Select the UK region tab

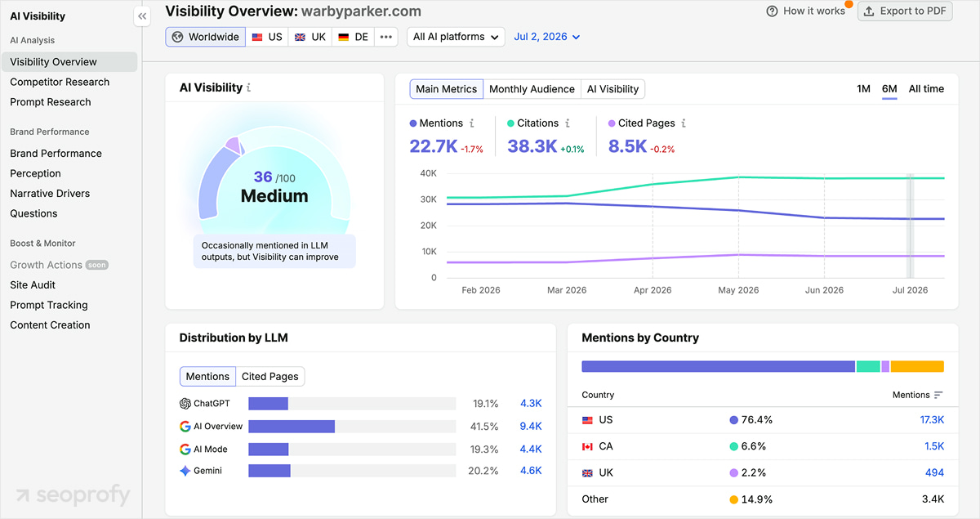310,37
